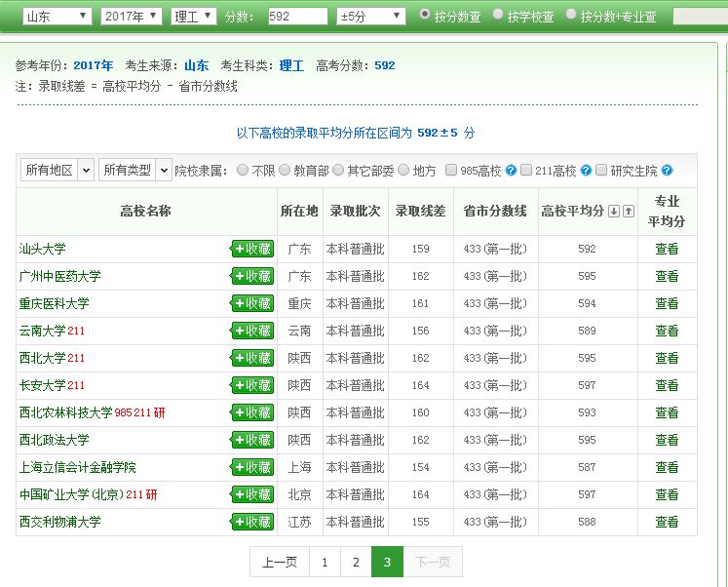Add 广州中医药大学 to favorites with 收藏
Viewport: 728px width, 587px height.
(252, 276)
